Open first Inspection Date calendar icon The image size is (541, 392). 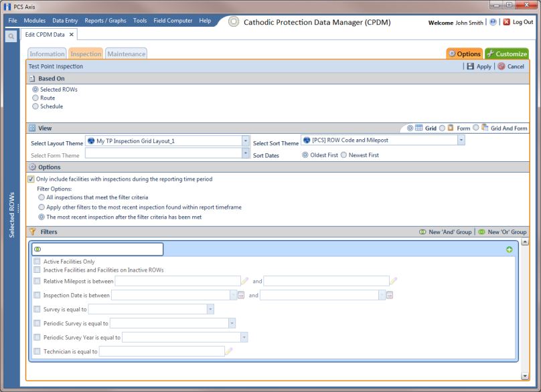241,295
